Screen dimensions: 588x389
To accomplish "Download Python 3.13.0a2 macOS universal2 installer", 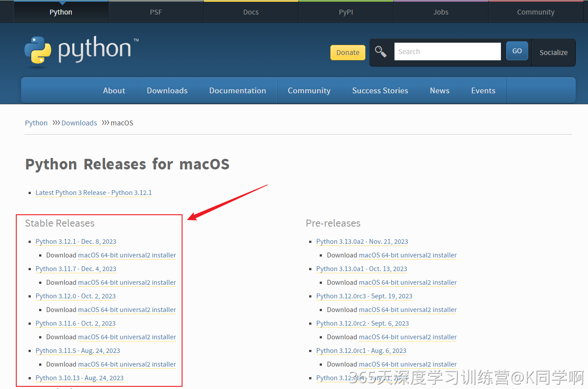I will (x=408, y=255).
